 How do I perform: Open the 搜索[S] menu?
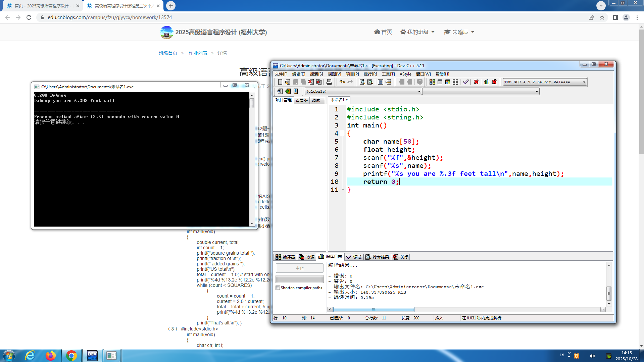(316, 74)
